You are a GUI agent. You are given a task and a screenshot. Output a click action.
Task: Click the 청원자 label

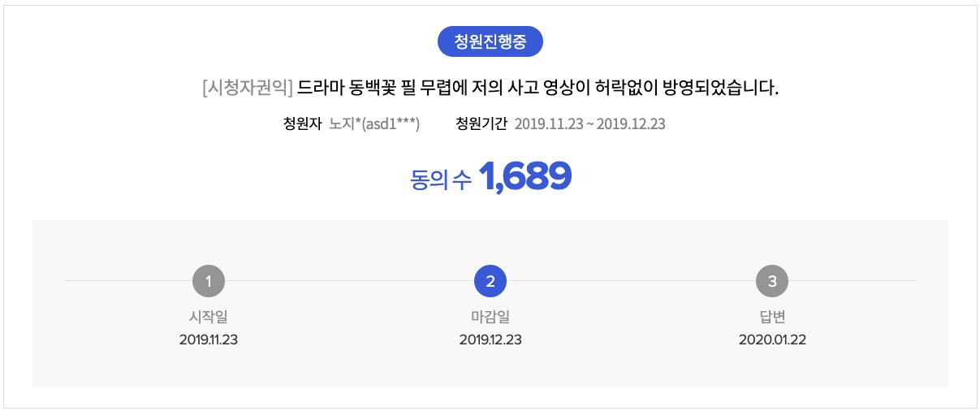(x=302, y=124)
